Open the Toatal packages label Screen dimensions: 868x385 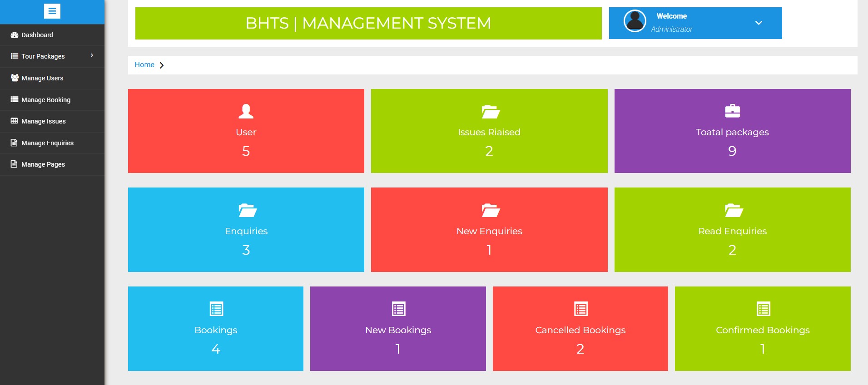click(x=732, y=132)
